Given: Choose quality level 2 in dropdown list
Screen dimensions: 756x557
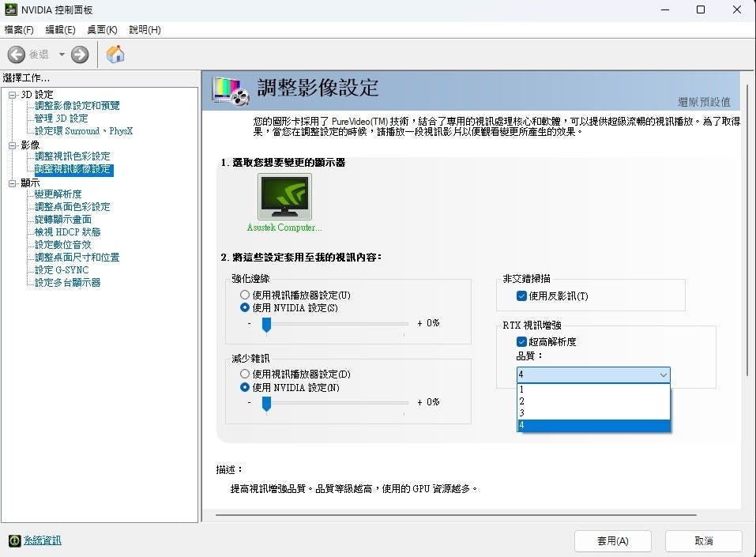Looking at the screenshot, I should pos(593,401).
